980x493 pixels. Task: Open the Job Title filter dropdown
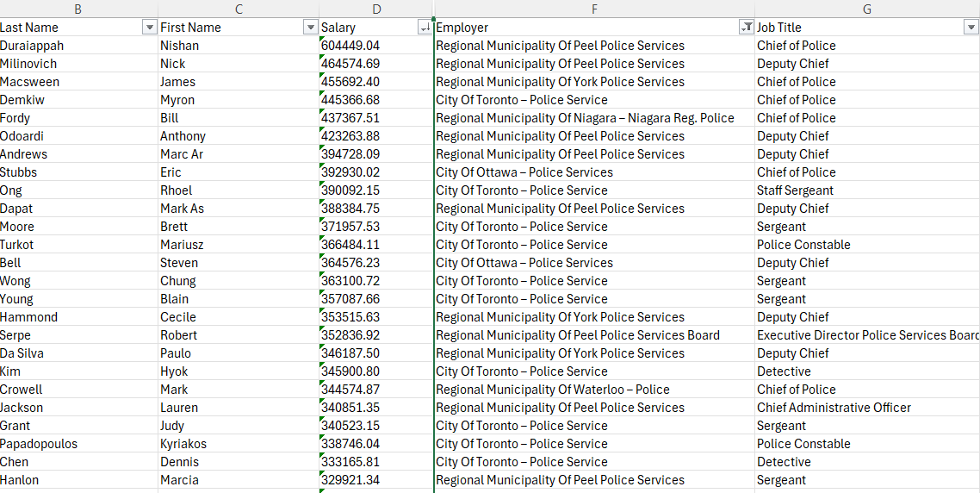point(970,27)
